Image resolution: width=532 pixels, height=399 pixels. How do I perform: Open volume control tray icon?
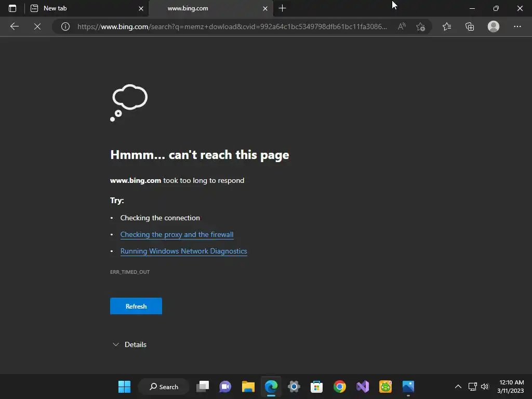coord(485,387)
